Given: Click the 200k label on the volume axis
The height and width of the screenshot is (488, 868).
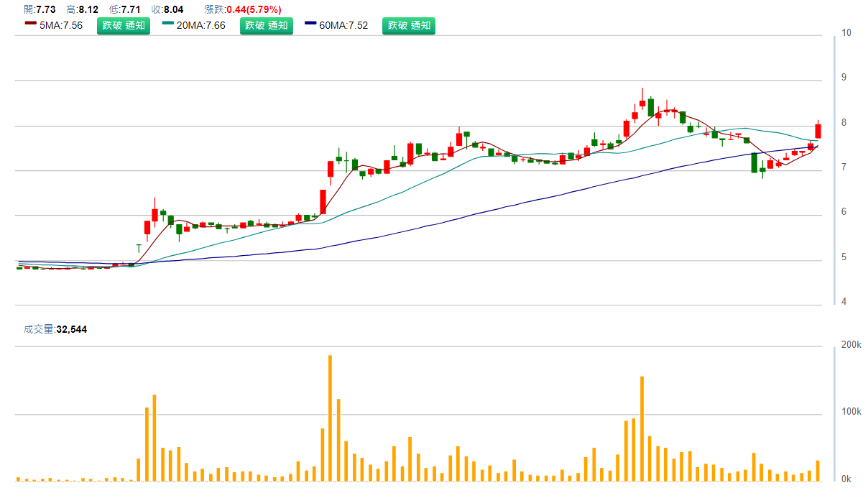Looking at the screenshot, I should tap(851, 345).
